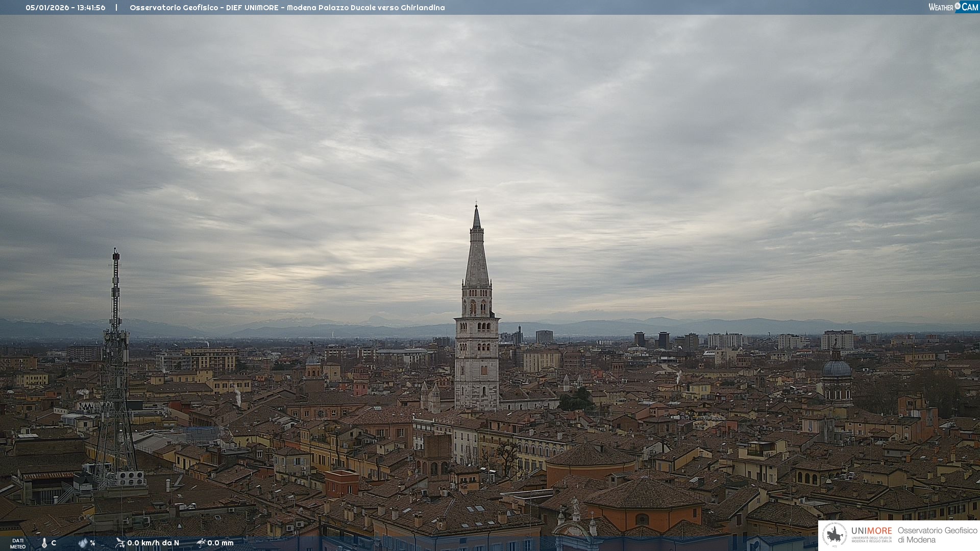Image resolution: width=980 pixels, height=551 pixels.
Task: Click the WeatherCam logo
Action: (952, 7)
